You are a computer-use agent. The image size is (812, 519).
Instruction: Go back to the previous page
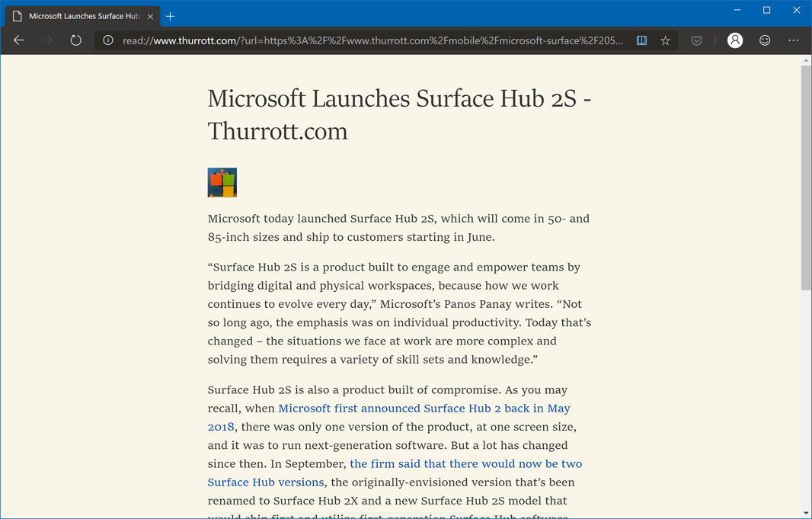pos(19,40)
